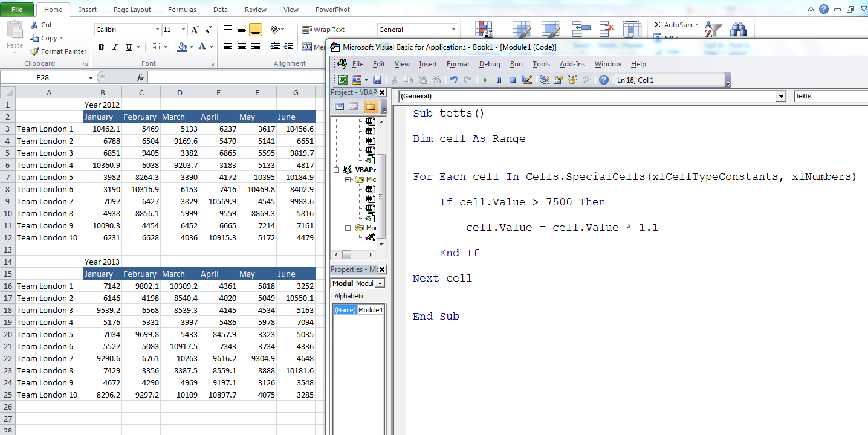The width and height of the screenshot is (868, 435).
Task: Toggle Center alignment in Excel
Action: coord(241,47)
